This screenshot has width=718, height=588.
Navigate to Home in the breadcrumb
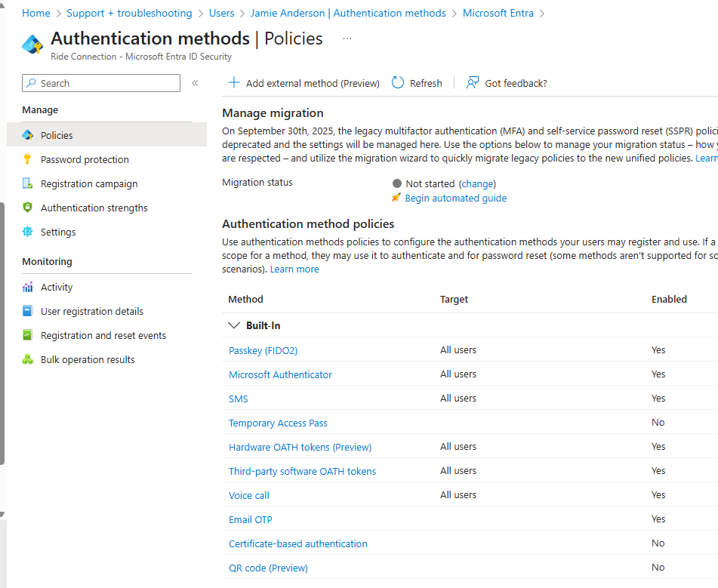coord(36,13)
